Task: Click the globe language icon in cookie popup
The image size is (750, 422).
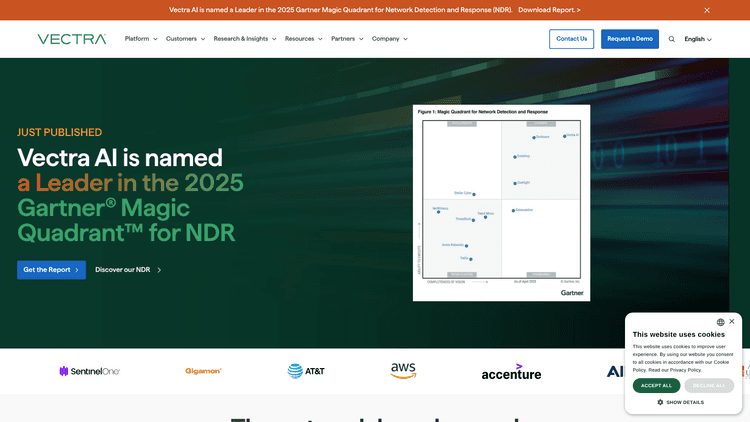Action: click(720, 322)
